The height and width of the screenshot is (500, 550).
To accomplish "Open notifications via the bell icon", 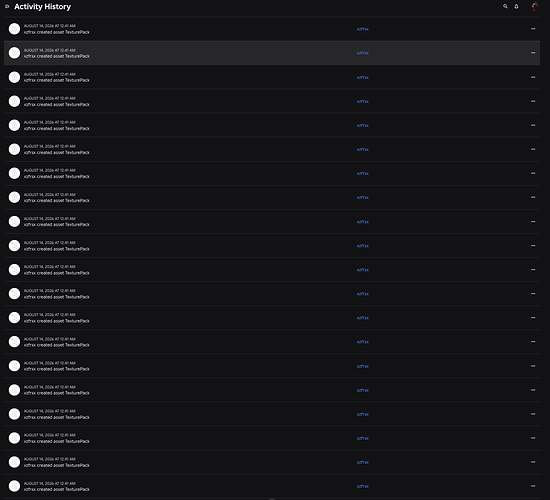I will 516,6.
